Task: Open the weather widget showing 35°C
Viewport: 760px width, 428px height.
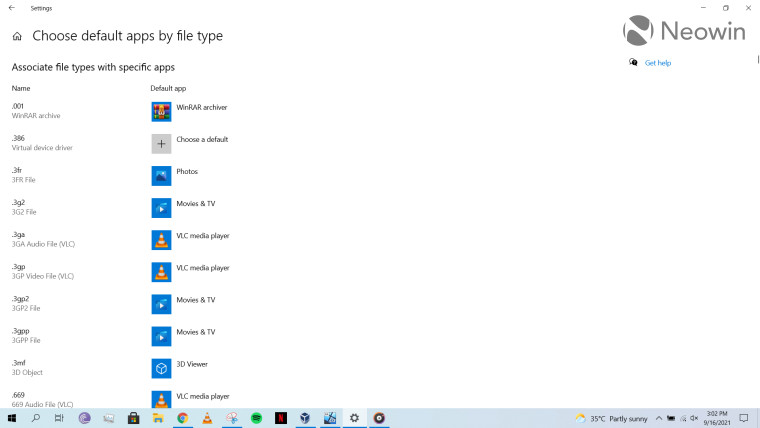Action: tap(611, 418)
